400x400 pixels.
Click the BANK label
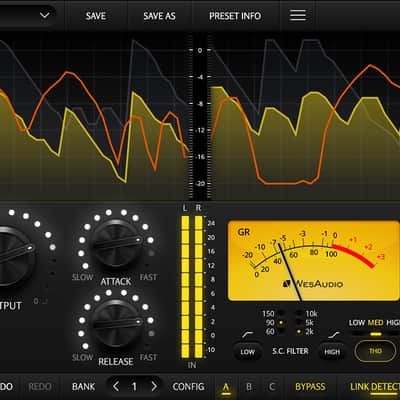[x=83, y=387]
